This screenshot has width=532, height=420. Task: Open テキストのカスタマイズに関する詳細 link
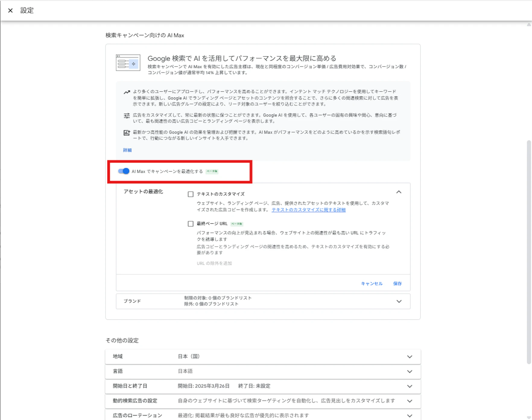tap(309, 210)
